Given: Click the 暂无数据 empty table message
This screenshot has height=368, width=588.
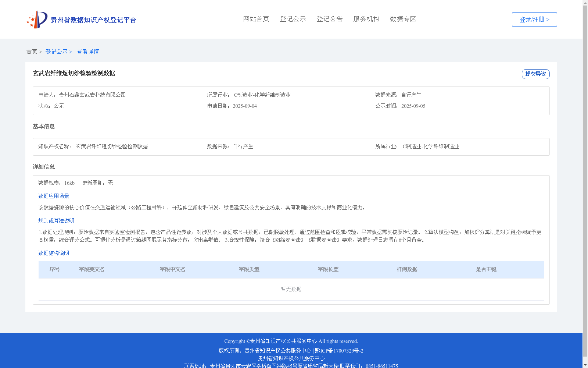Looking at the screenshot, I should tap(291, 289).
